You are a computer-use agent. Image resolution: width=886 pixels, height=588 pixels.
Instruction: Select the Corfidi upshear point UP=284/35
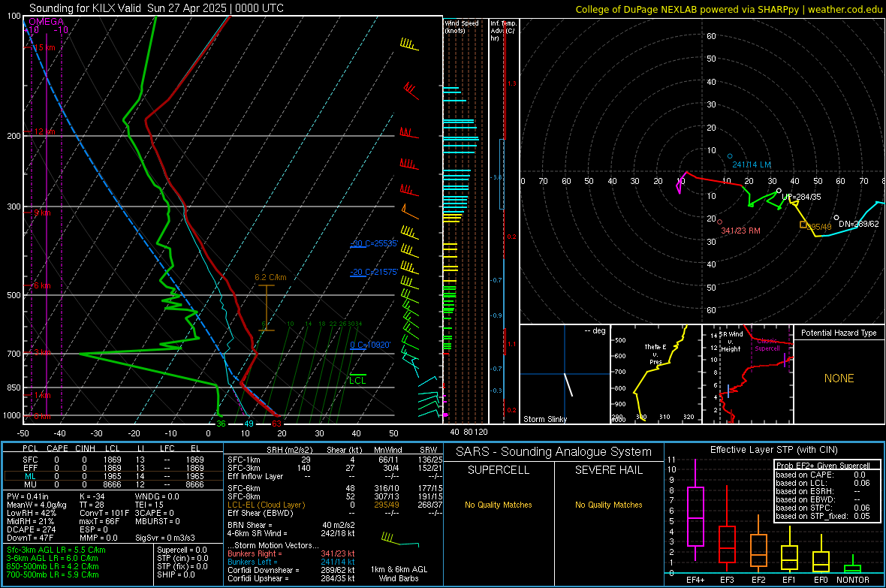(779, 191)
